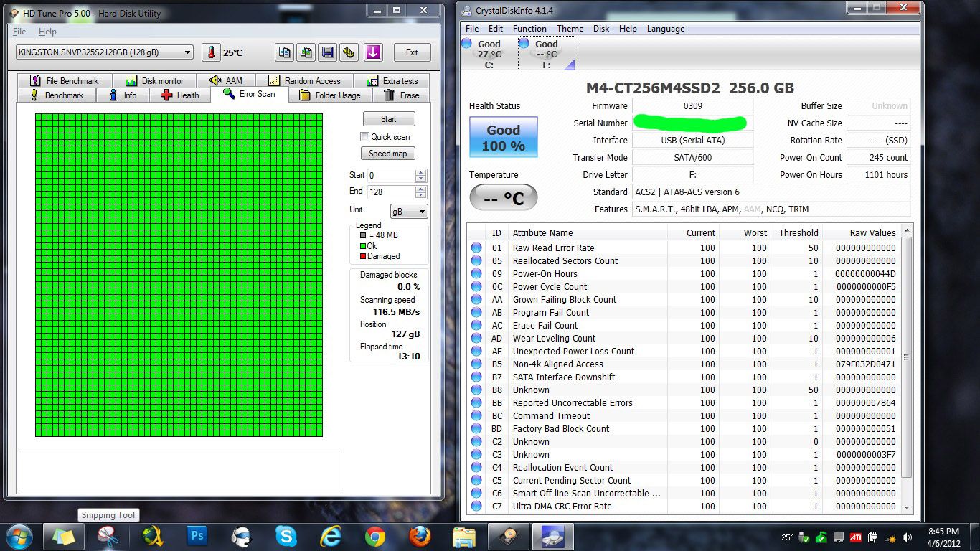Click status icon for Ultra DMA CRC Error Rate

point(476,506)
